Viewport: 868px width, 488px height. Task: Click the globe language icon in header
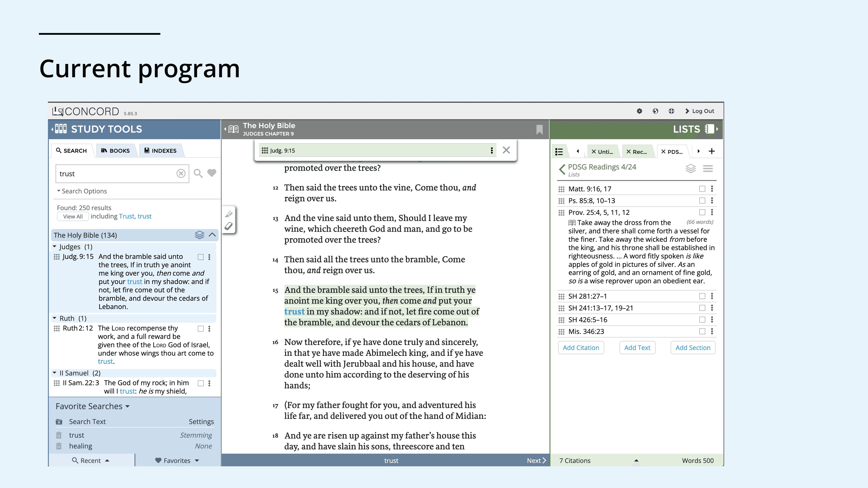[655, 111]
